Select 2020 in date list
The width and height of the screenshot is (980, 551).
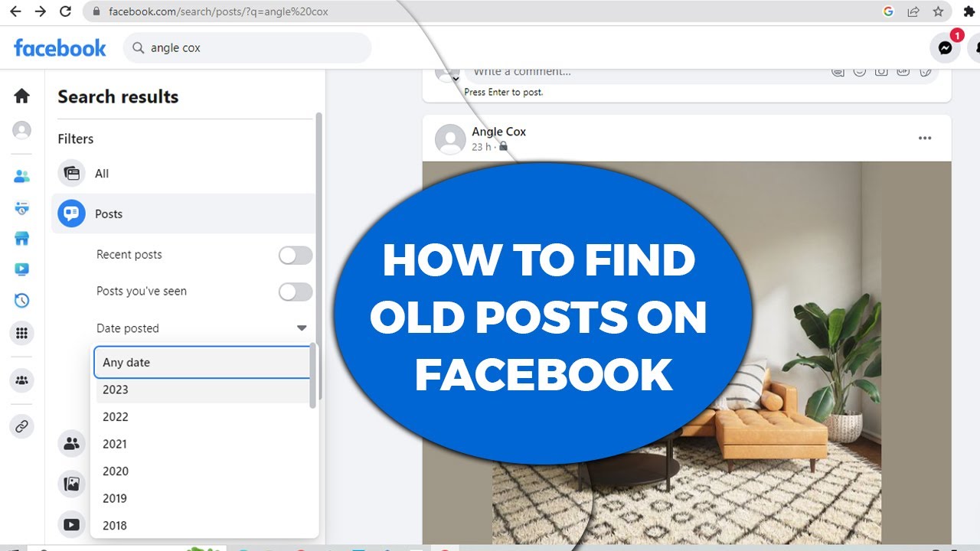click(x=202, y=471)
